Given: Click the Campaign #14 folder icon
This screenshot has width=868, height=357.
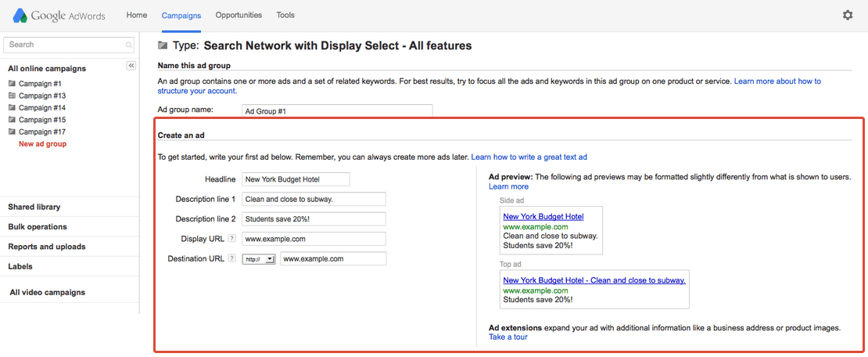Looking at the screenshot, I should click(13, 107).
